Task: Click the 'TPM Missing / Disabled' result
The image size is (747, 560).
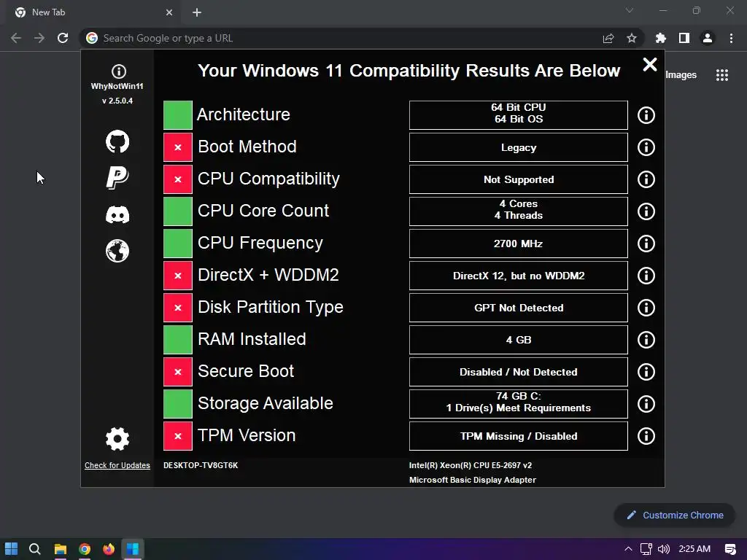Action: tap(519, 436)
